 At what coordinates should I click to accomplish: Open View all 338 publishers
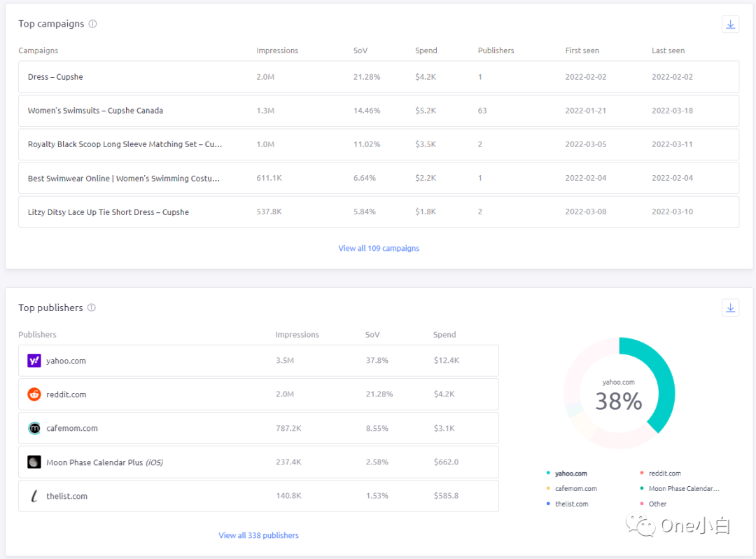(x=258, y=534)
